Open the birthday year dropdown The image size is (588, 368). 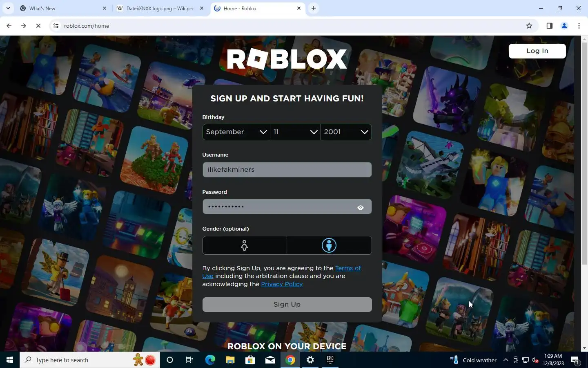tap(346, 132)
